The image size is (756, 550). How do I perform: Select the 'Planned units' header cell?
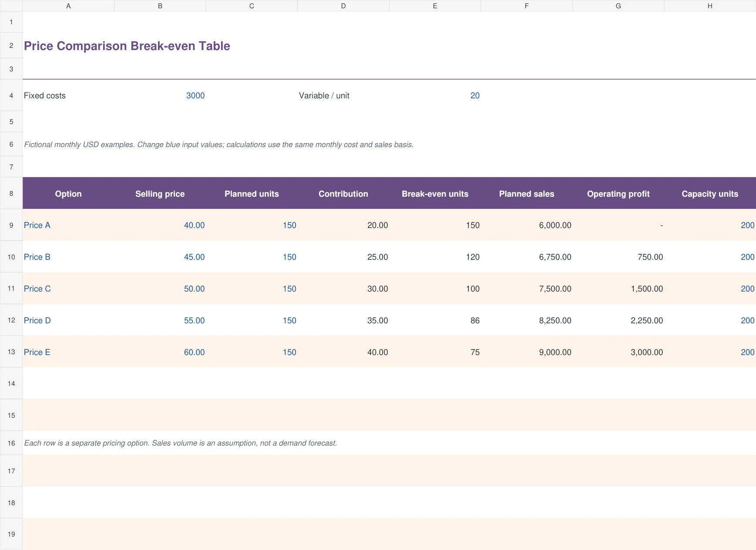(x=252, y=194)
